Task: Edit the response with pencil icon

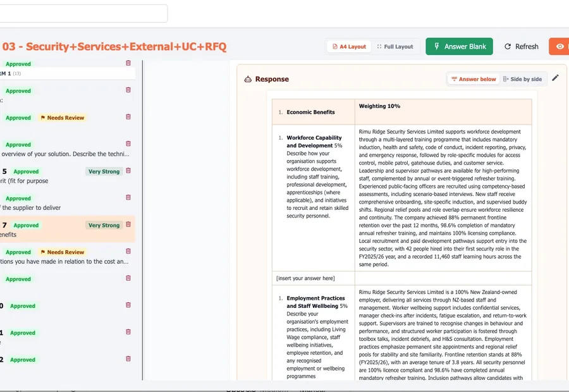Action: [x=555, y=78]
